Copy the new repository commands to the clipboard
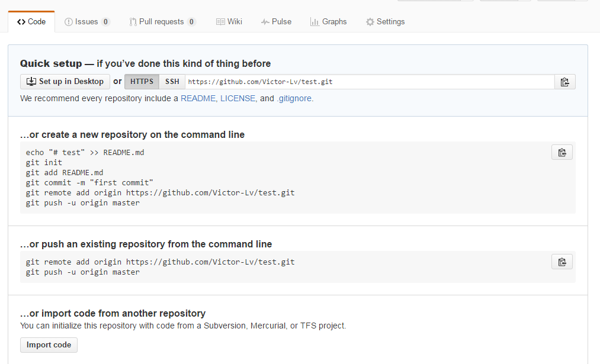Image resolution: width=600 pixels, height=364 pixels. pos(562,152)
